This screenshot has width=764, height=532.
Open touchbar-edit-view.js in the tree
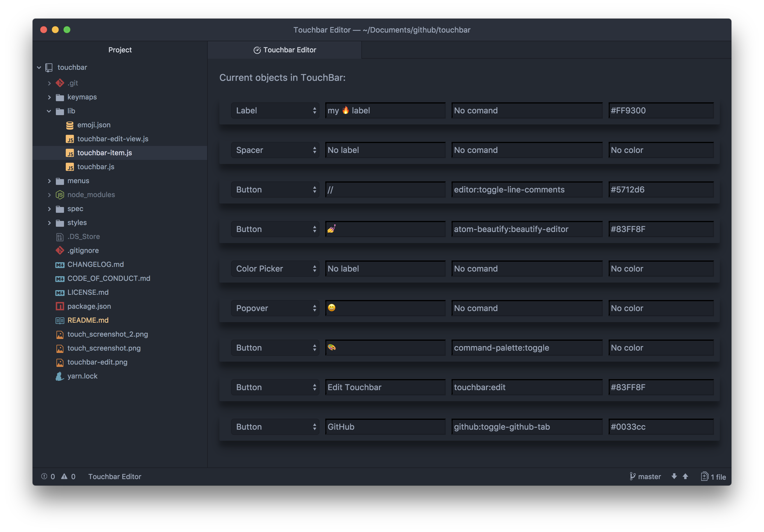[113, 139]
